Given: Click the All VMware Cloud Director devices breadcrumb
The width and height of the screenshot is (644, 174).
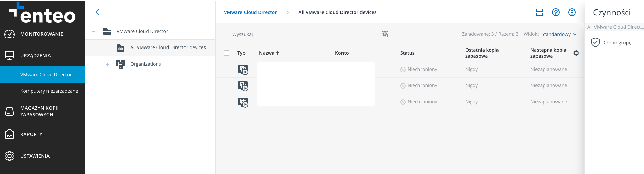Looking at the screenshot, I should pos(337,12).
